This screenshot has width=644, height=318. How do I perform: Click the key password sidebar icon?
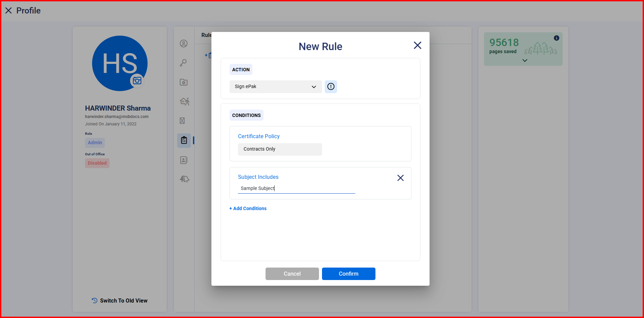pos(184,63)
